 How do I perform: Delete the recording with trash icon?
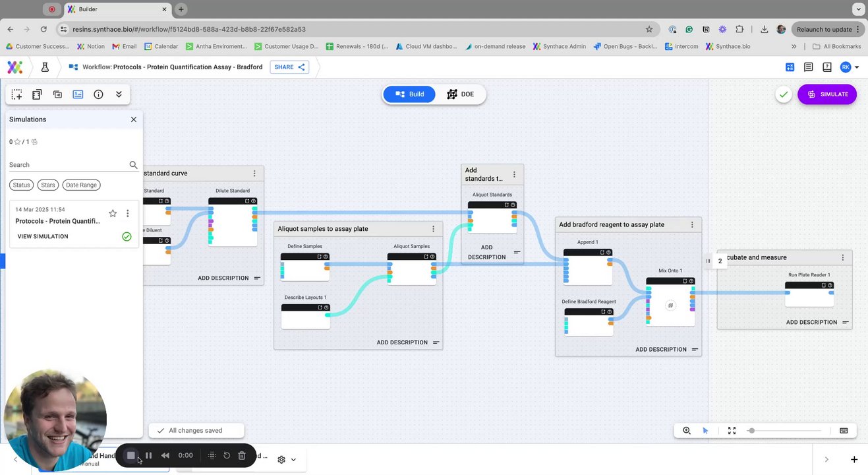point(242,455)
